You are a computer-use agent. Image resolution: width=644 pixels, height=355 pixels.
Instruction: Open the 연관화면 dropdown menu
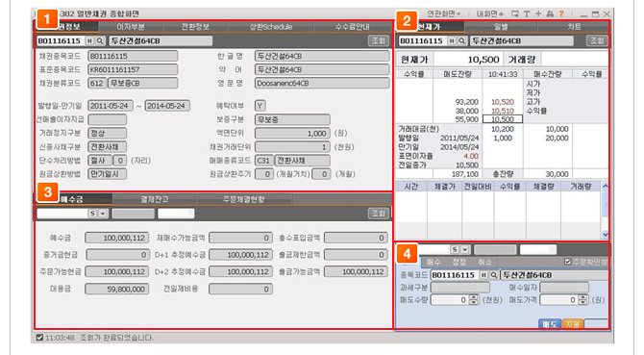click(x=444, y=14)
